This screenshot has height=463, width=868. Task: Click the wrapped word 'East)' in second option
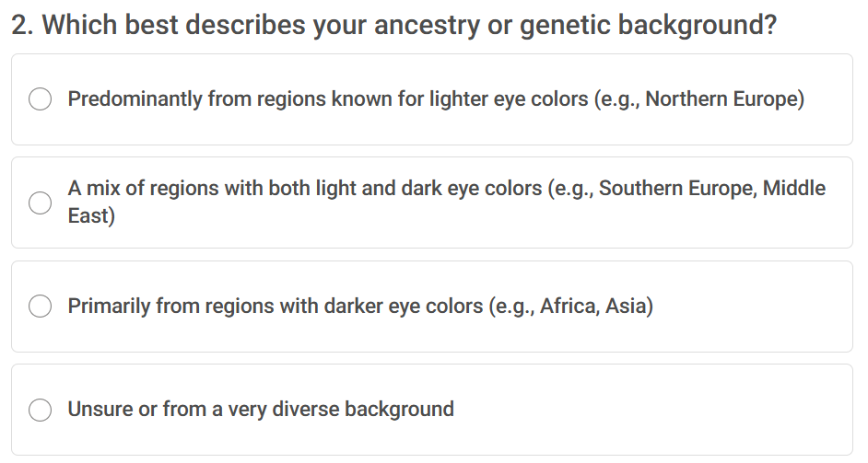(91, 217)
